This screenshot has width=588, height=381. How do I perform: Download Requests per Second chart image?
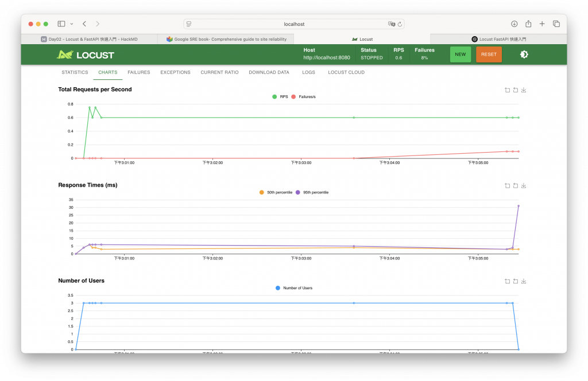pos(524,90)
